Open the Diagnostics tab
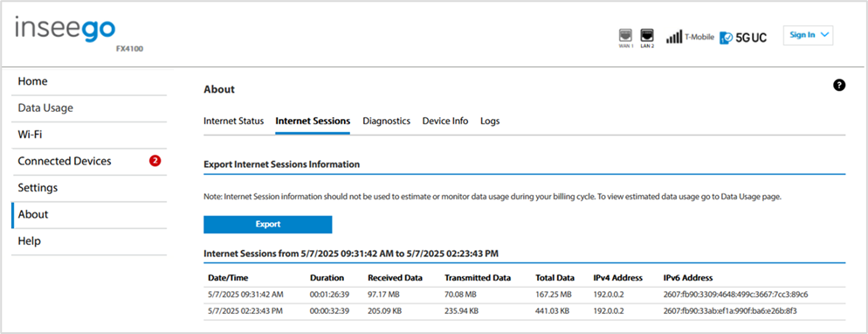Image resolution: width=868 pixels, height=334 pixels. 386,121
